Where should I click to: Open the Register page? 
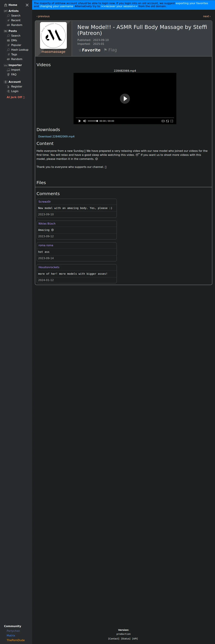[17, 86]
